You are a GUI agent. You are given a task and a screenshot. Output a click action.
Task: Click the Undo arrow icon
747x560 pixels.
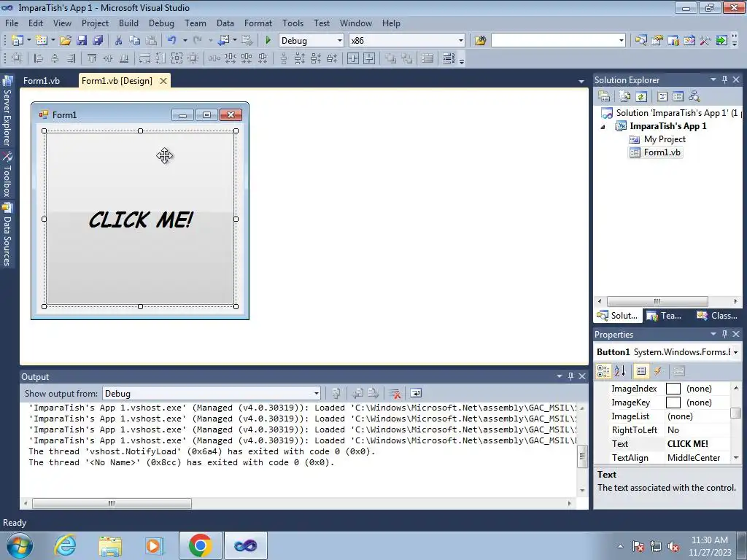tap(172, 41)
